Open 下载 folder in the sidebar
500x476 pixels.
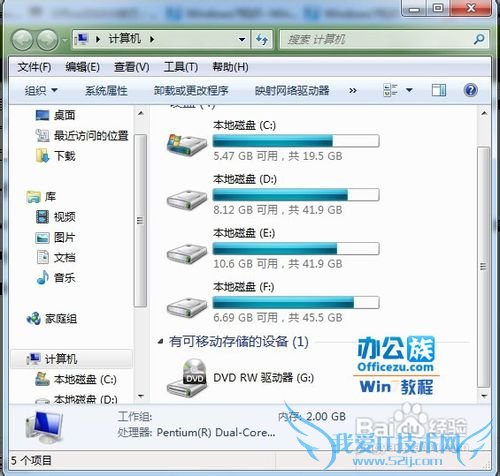point(65,156)
